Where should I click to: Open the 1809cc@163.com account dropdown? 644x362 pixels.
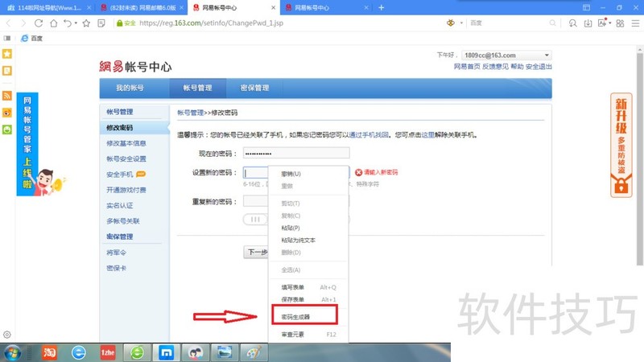point(506,55)
